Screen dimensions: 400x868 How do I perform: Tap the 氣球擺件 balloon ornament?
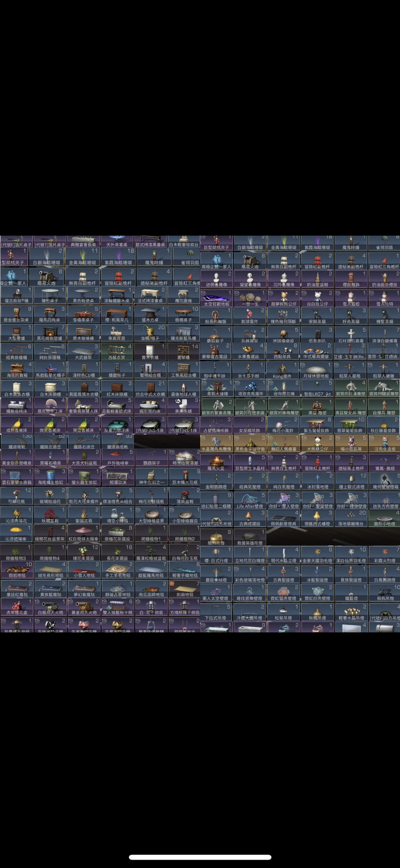click(250, 317)
